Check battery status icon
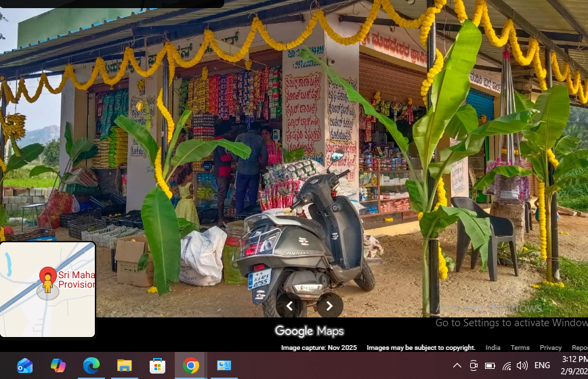The image size is (588, 379). 490,365
